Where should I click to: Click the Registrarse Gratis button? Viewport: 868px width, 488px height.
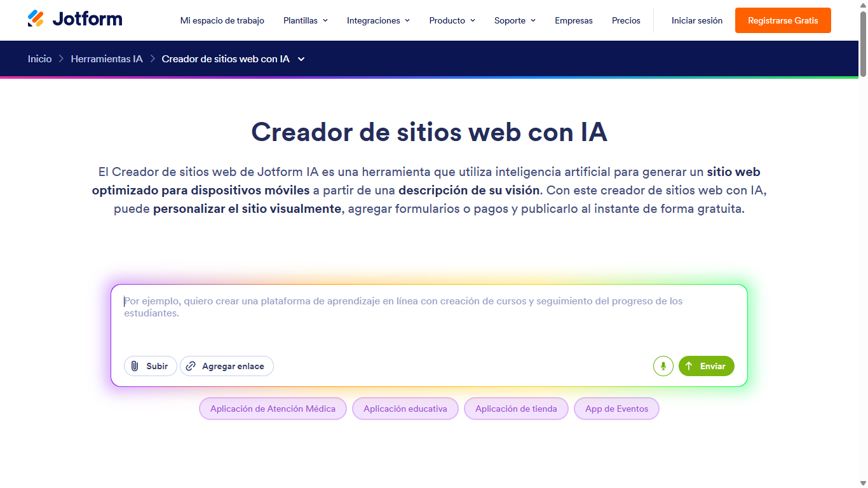(783, 20)
